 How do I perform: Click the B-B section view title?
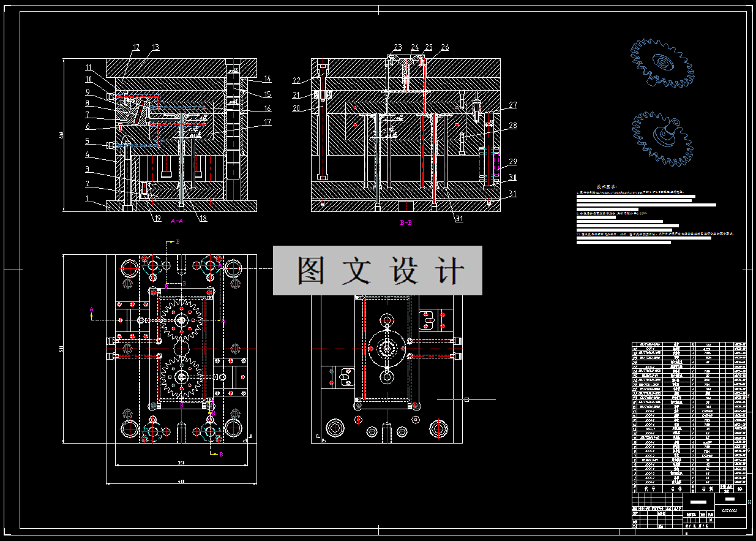(x=406, y=223)
